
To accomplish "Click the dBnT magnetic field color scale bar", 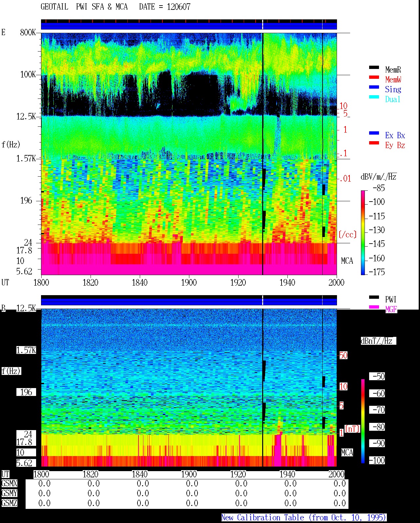I will click(x=363, y=421).
